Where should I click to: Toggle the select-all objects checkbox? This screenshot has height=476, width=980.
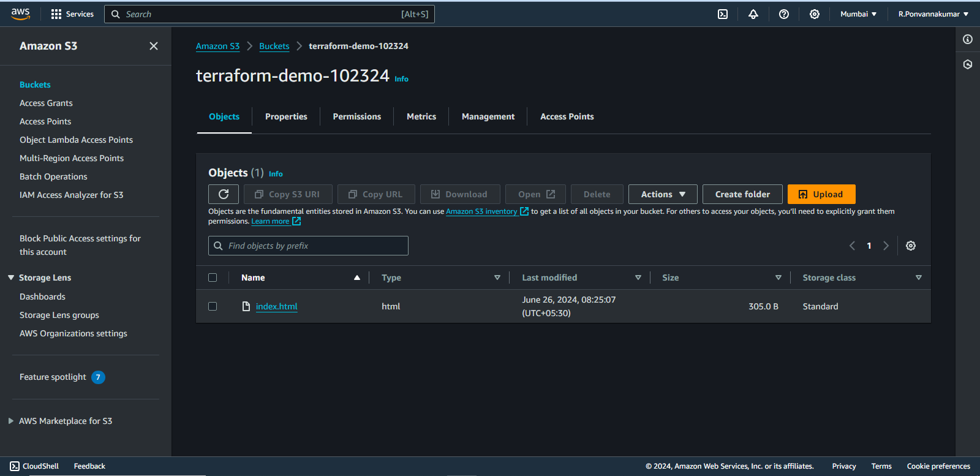pyautogui.click(x=213, y=278)
